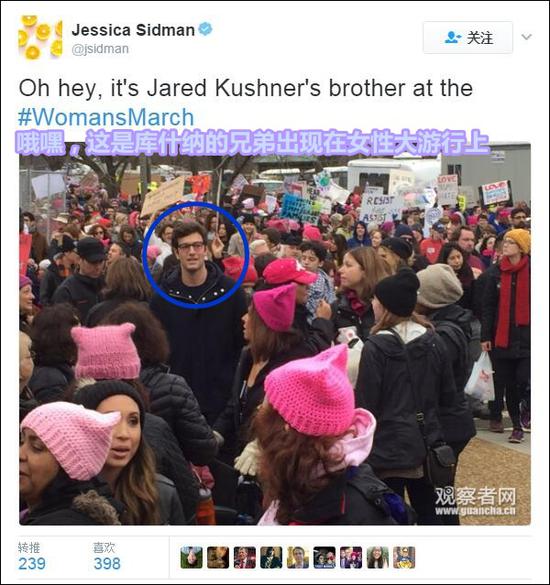Viewport: 550px width, 585px height.
Task: Click the fourth liker avatar thumbnail
Action: [271, 557]
